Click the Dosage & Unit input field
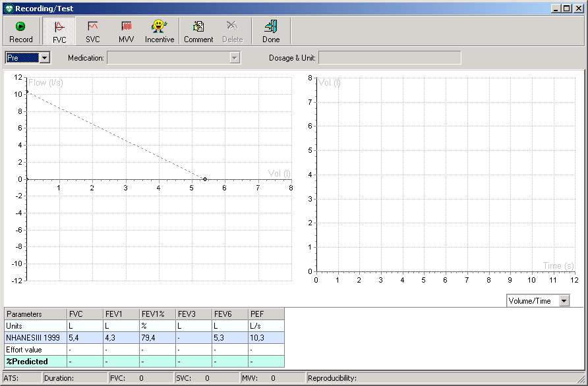 [390, 58]
